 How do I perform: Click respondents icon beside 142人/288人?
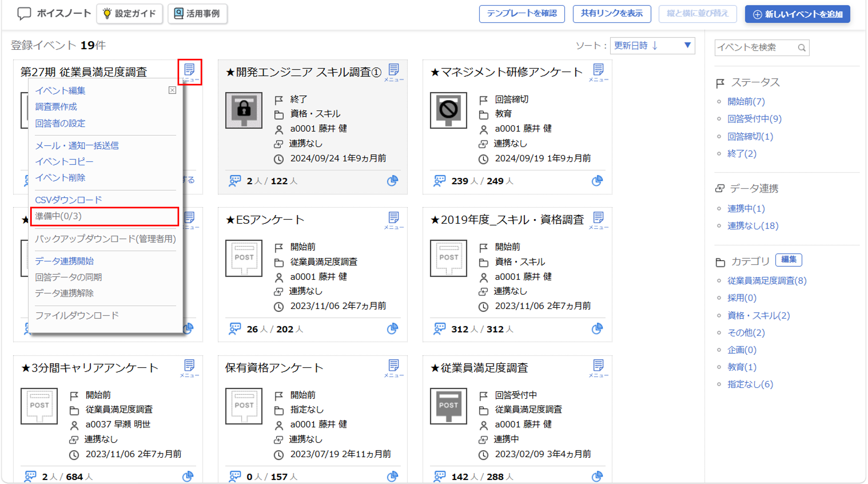click(439, 476)
